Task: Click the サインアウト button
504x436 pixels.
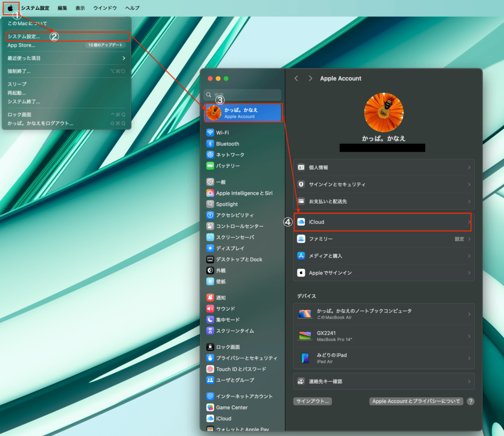Action: point(312,401)
